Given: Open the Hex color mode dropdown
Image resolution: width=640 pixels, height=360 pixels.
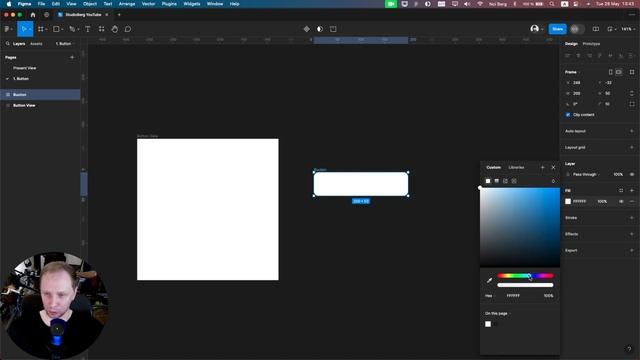Looking at the screenshot, I should pyautogui.click(x=489, y=296).
